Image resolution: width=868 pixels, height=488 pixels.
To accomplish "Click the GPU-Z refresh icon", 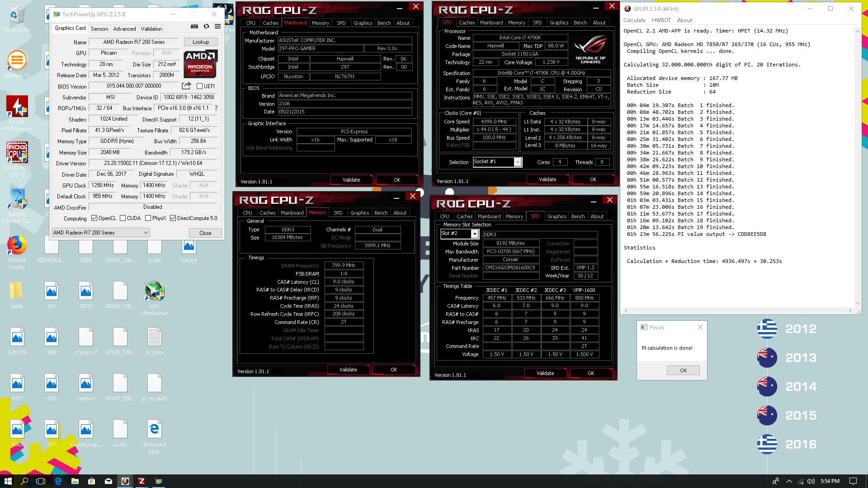I will (x=206, y=27).
